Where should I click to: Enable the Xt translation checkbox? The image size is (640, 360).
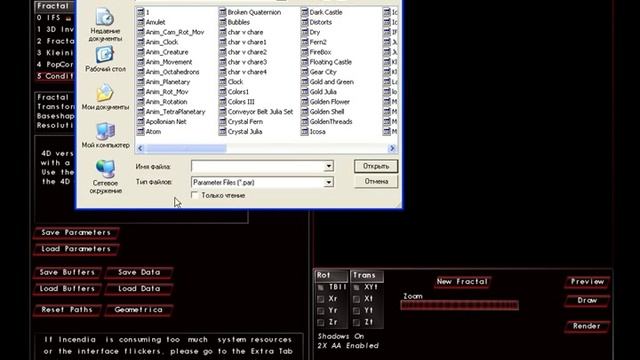point(356,299)
